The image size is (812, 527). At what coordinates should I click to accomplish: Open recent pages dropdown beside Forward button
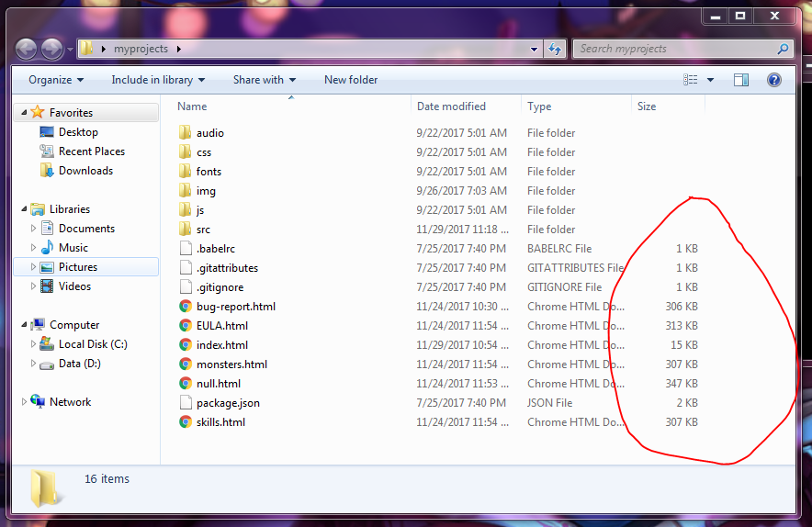[x=70, y=50]
